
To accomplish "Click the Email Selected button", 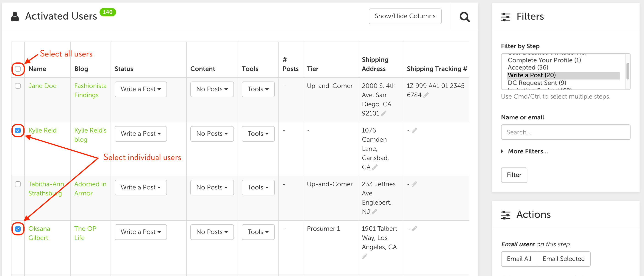I will click(563, 259).
